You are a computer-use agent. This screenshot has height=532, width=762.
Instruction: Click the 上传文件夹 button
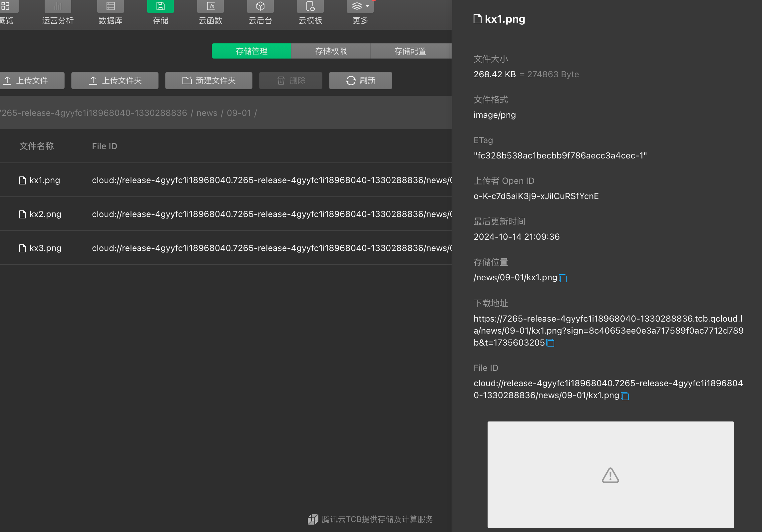pos(115,81)
